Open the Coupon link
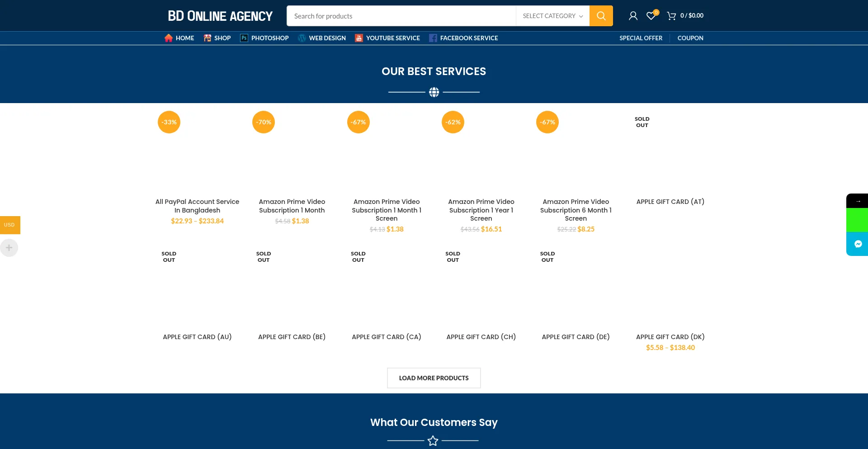868x449 pixels. pos(690,38)
